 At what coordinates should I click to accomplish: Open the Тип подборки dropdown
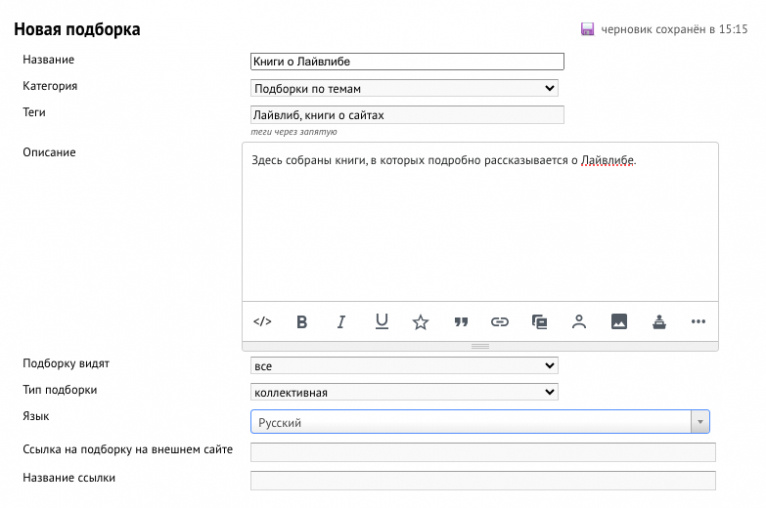tap(404, 392)
